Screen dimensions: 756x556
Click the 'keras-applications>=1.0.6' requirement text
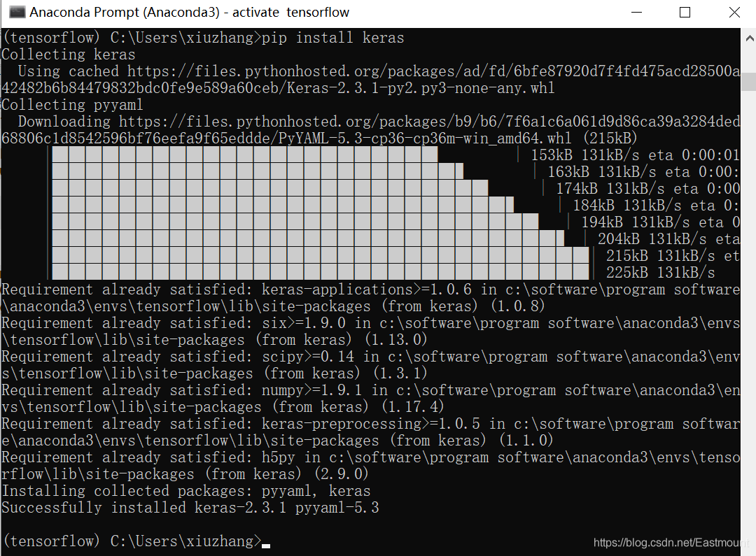click(x=366, y=290)
